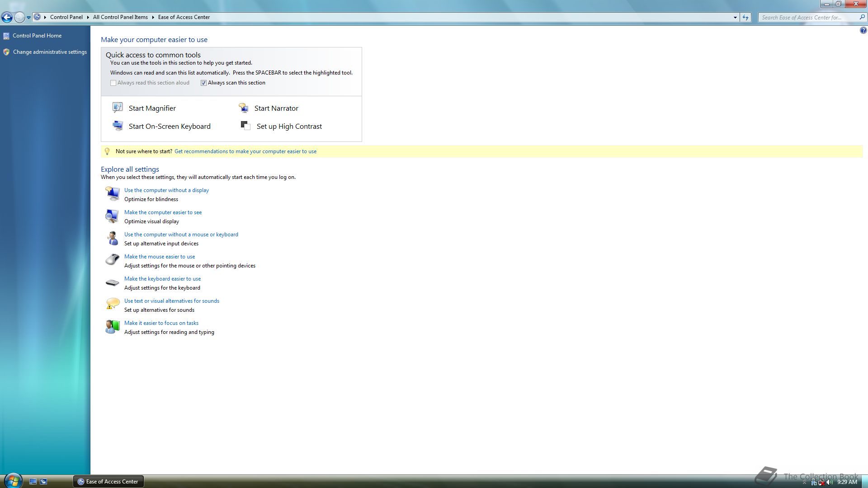Screen dimensions: 868x488
Task: Show hidden tray icons chevron
Action: [804, 483]
